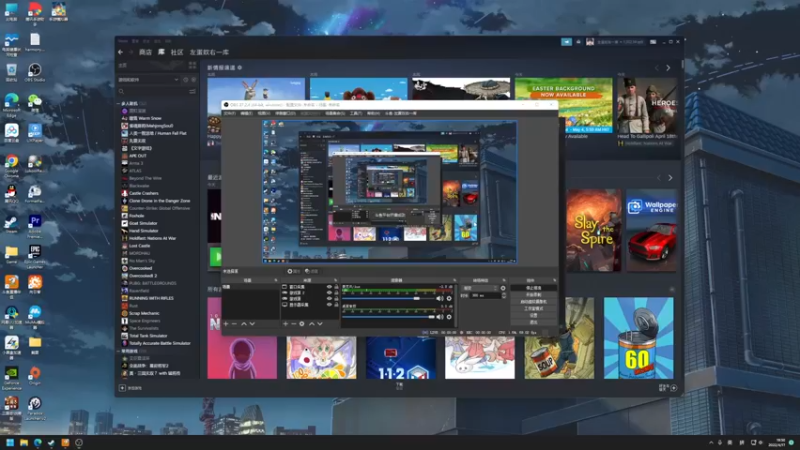This screenshot has height=450, width=800.
Task: Show next news items with right arrow
Action: 668,68
